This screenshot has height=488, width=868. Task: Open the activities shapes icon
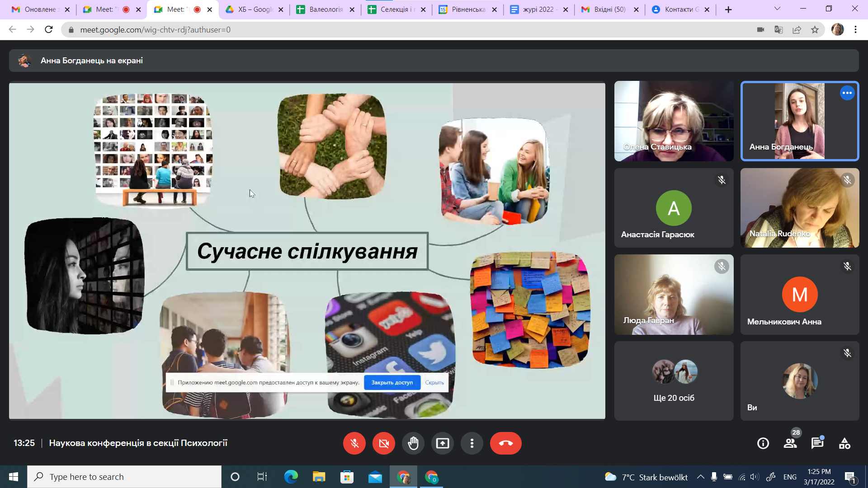tap(844, 443)
